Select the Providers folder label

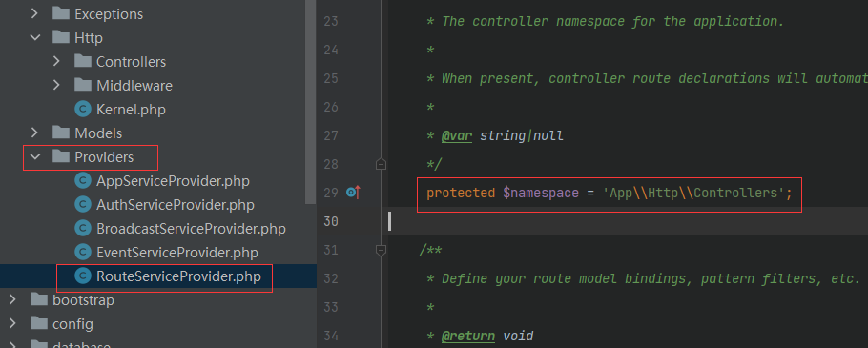pos(104,157)
